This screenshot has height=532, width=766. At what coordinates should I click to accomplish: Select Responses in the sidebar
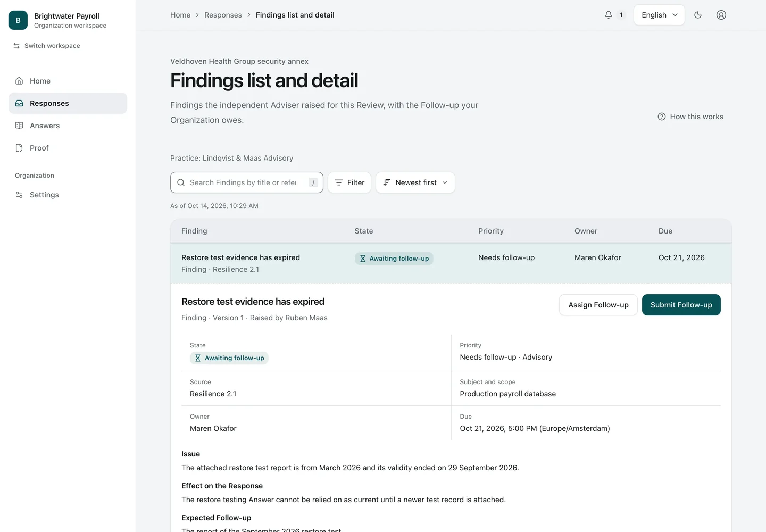click(68, 103)
